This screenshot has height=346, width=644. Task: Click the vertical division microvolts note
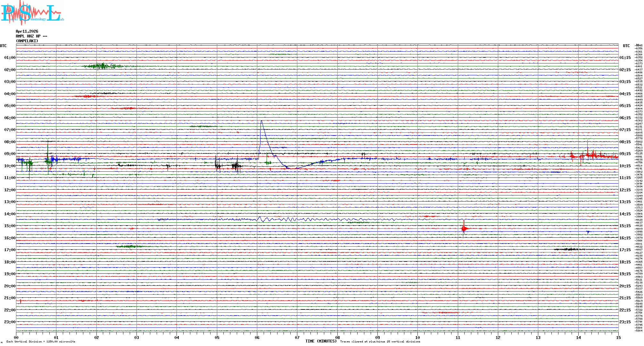tap(41, 342)
